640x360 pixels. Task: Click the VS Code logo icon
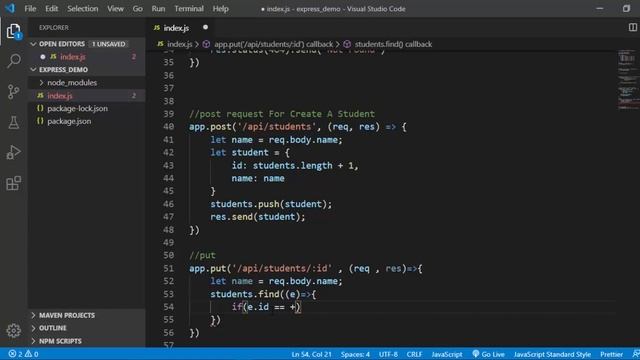(x=10, y=8)
